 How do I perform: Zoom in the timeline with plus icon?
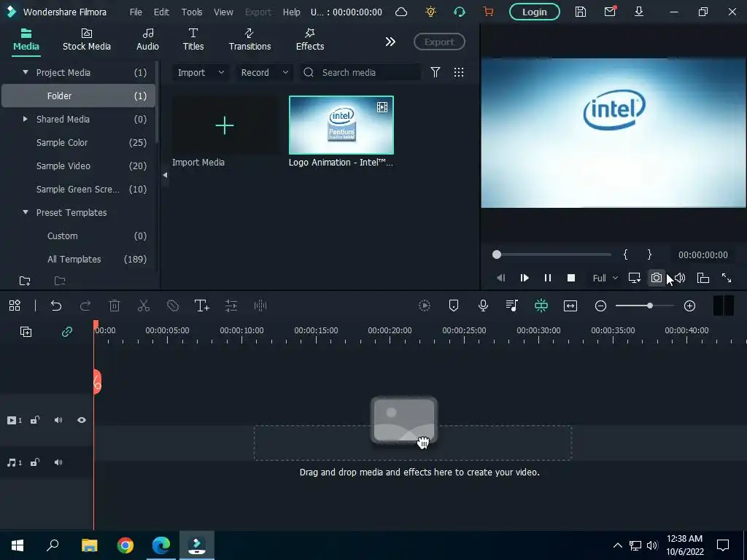(x=689, y=306)
